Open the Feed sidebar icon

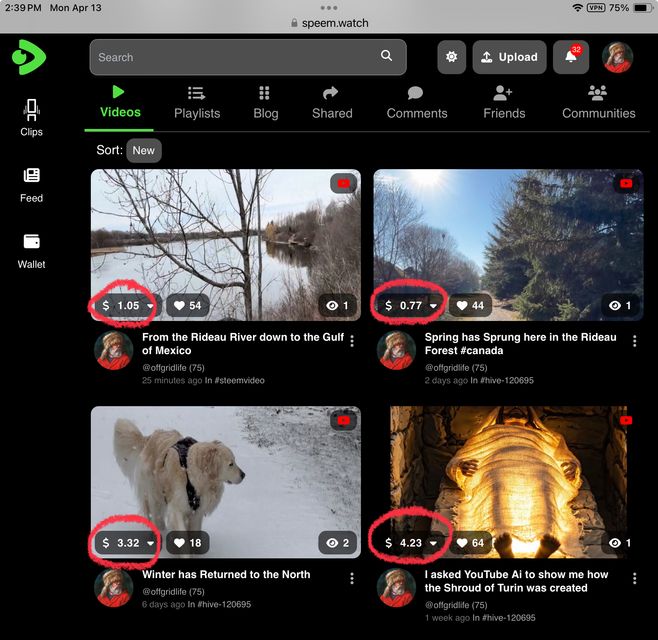[x=31, y=183]
